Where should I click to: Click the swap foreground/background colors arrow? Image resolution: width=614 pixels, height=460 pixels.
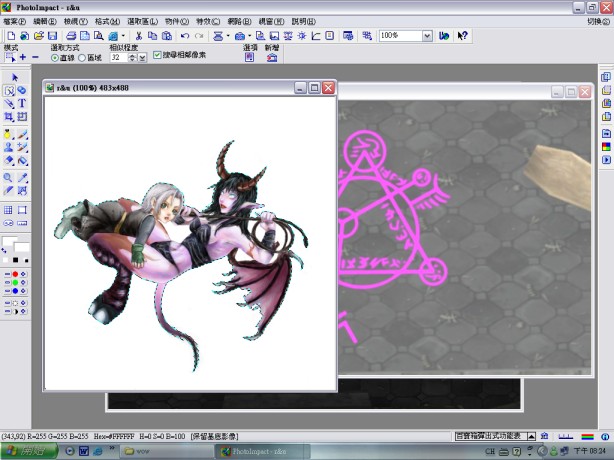[x=4, y=250]
